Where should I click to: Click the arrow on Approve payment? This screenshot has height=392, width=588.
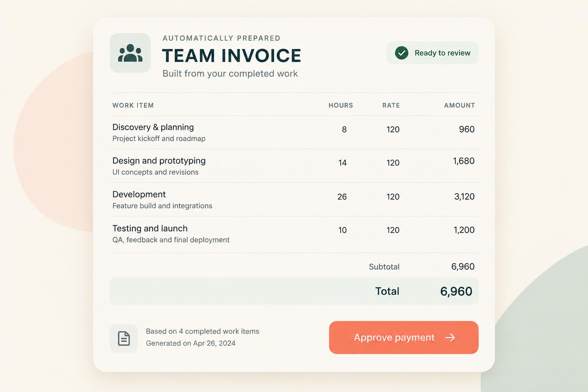coord(450,337)
